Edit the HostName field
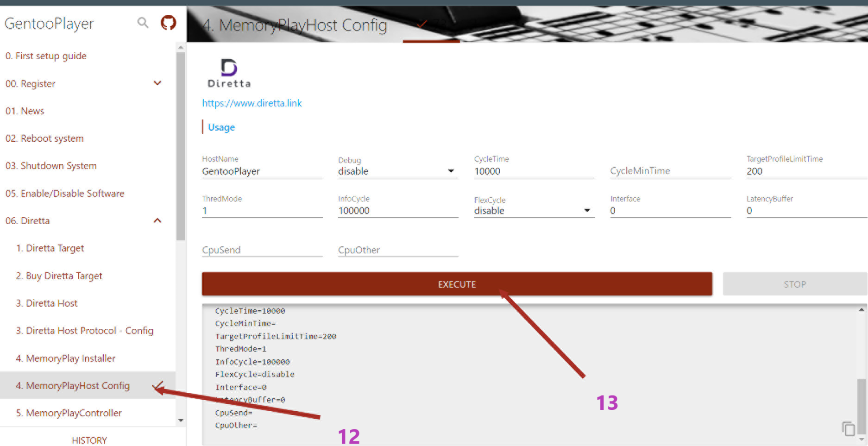The height and width of the screenshot is (446, 868). (x=262, y=171)
